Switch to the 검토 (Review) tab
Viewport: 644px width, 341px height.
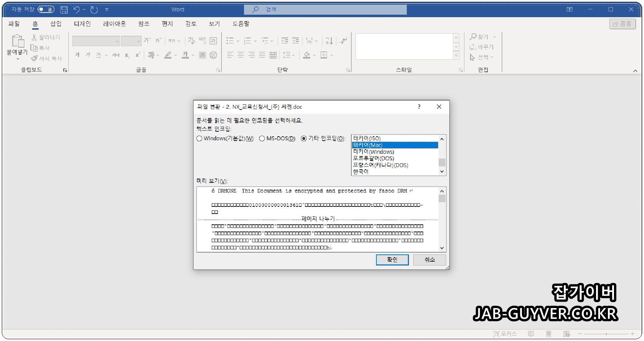(x=191, y=24)
